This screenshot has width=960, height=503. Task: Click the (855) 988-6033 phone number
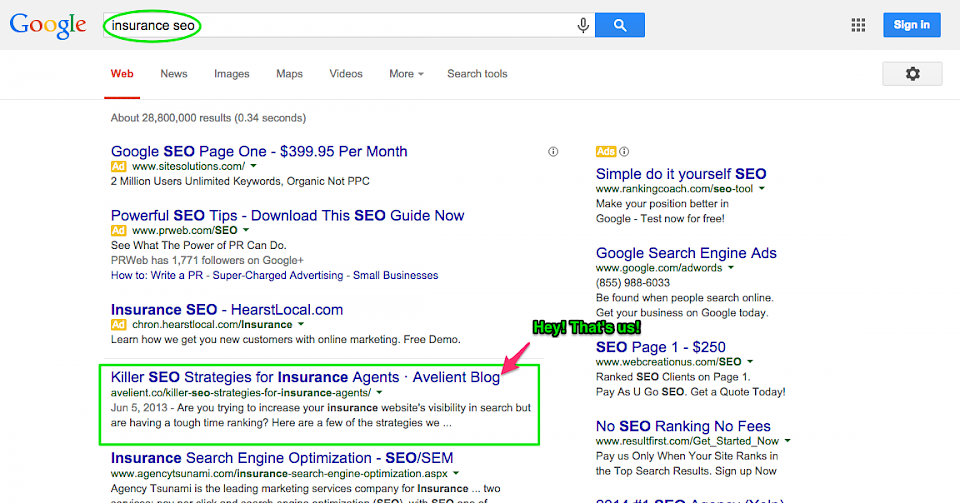(x=633, y=283)
